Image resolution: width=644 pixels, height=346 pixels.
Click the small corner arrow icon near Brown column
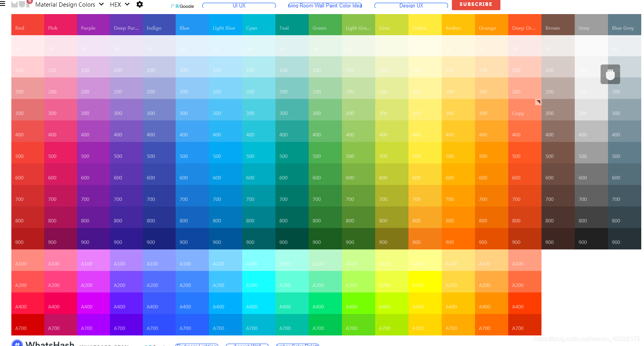(x=538, y=102)
